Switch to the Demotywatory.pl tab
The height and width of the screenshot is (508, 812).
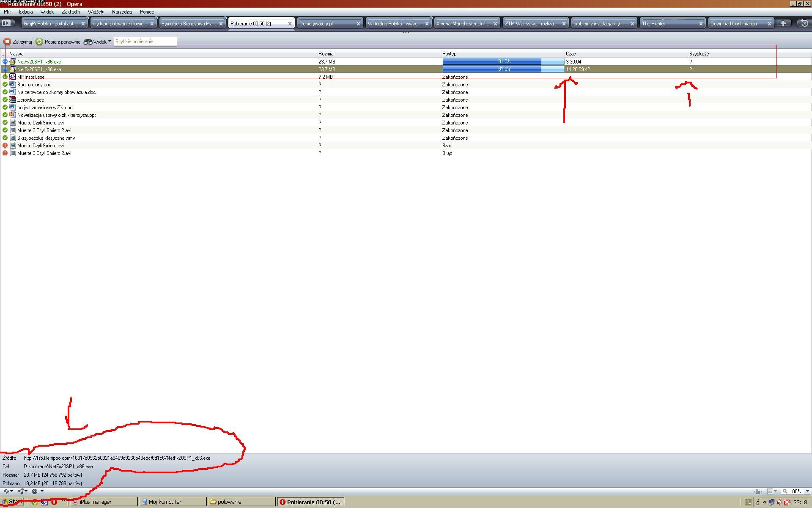click(x=326, y=24)
